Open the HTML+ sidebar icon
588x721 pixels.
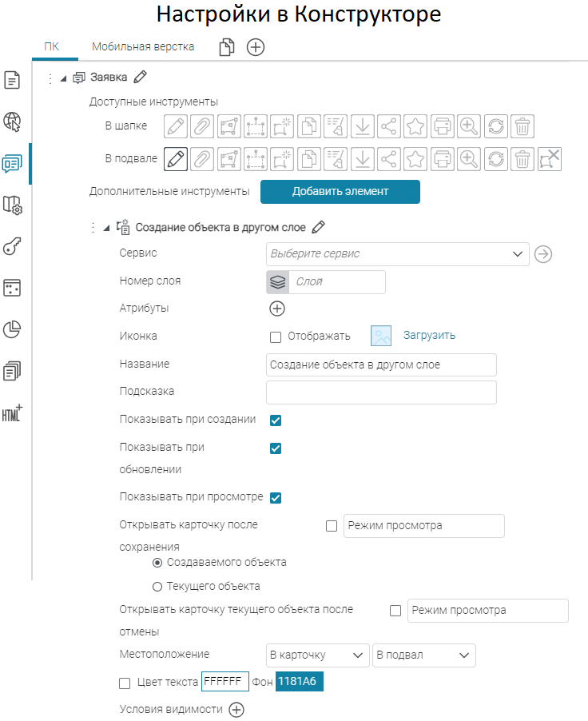[12, 413]
